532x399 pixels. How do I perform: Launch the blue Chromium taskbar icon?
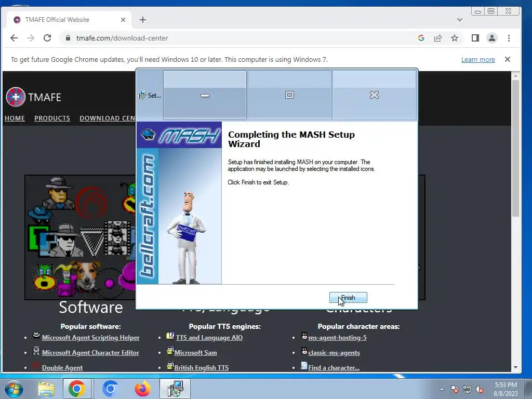(110, 389)
